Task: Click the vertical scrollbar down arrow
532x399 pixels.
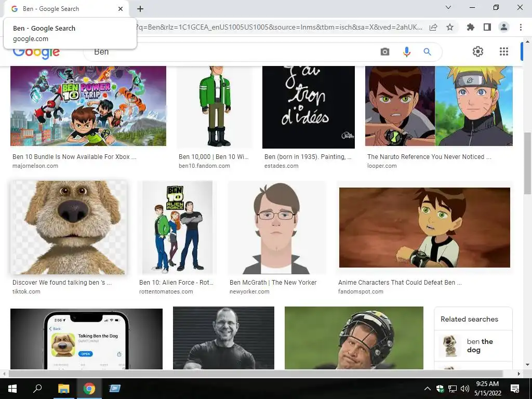Action: pos(527,365)
